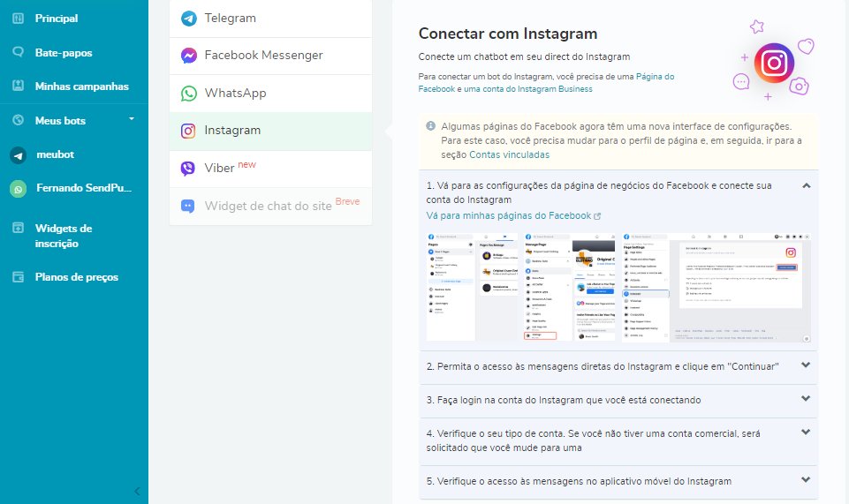Select the WhatsApp channel tab
This screenshot has height=504, width=849.
click(x=270, y=93)
